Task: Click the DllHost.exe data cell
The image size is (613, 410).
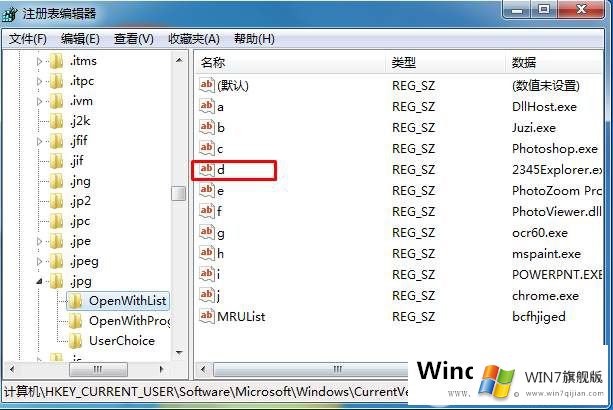Action: pos(544,107)
